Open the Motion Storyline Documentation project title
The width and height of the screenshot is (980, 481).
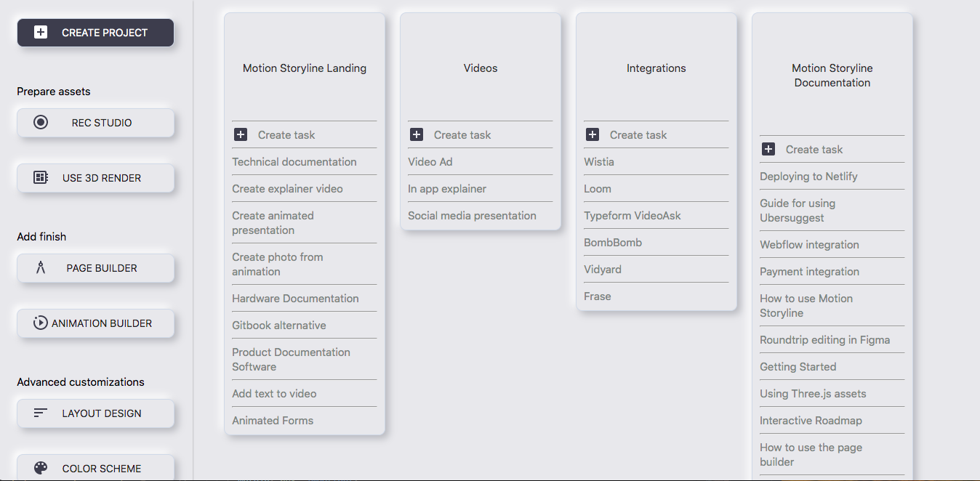click(832, 76)
